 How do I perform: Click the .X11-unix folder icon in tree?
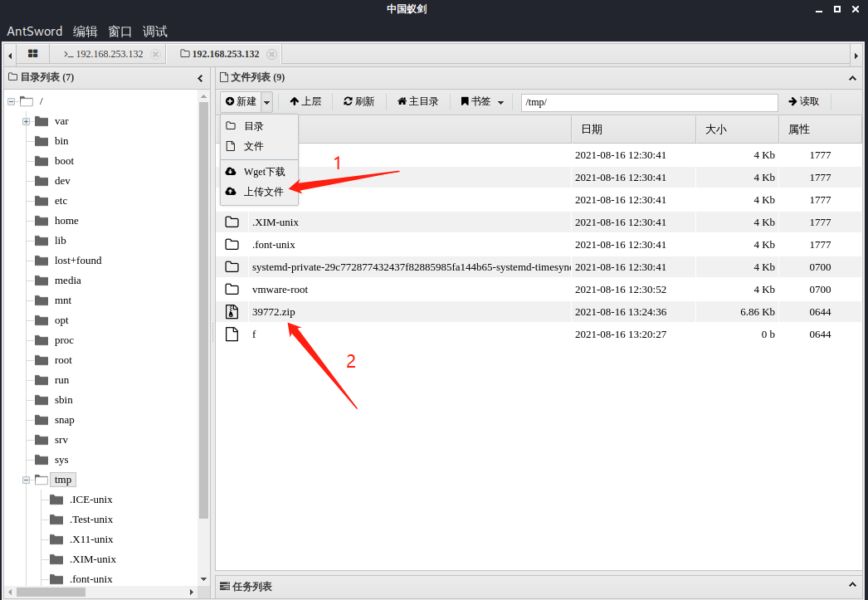tap(56, 539)
